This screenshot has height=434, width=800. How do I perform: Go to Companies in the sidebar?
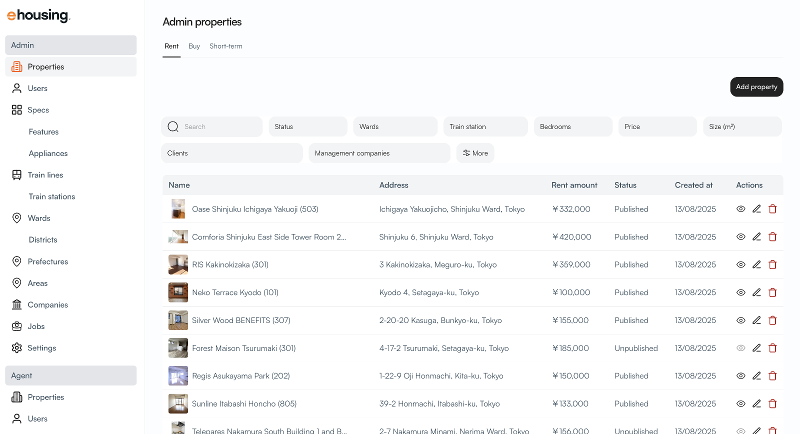pyautogui.click(x=47, y=305)
